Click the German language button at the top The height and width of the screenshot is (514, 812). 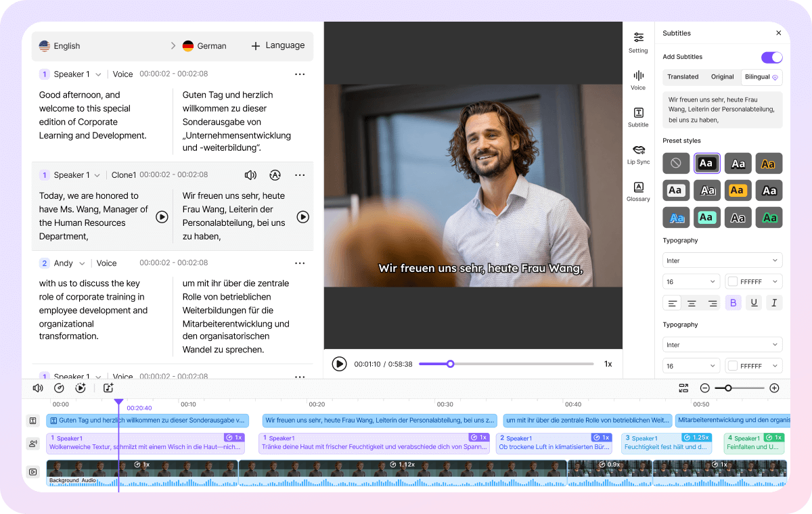(204, 45)
